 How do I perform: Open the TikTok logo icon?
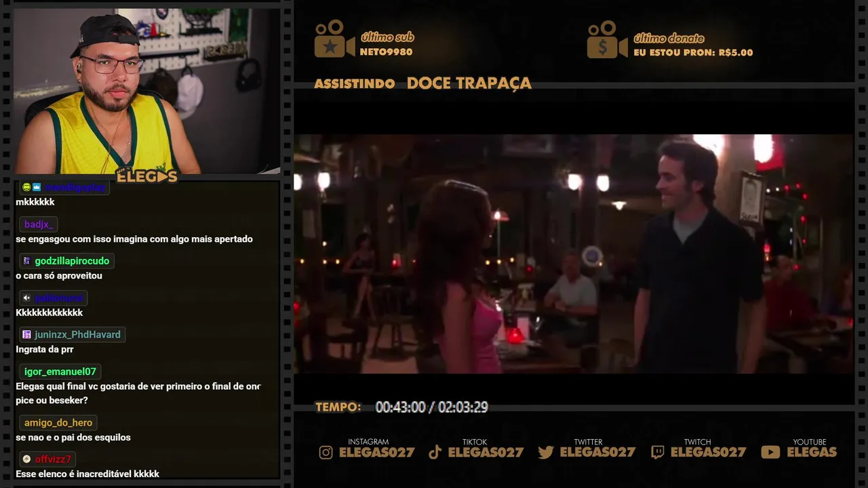click(435, 452)
